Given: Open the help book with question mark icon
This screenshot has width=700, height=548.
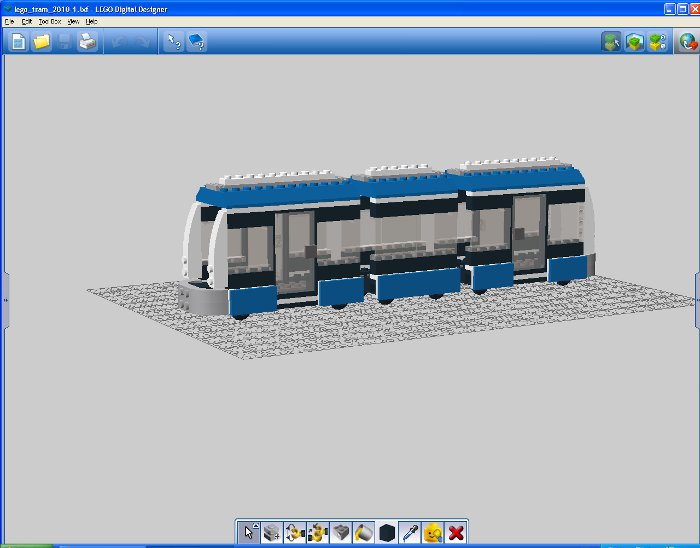Looking at the screenshot, I should (x=196, y=42).
